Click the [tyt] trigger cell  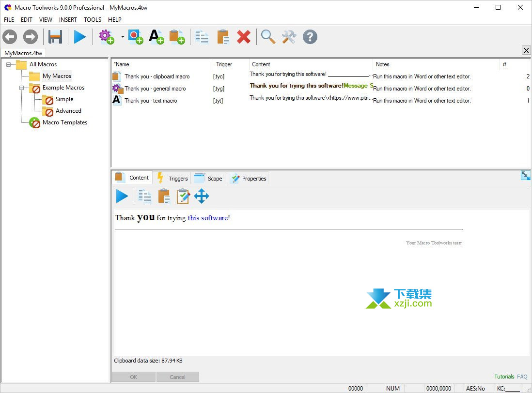[218, 101]
